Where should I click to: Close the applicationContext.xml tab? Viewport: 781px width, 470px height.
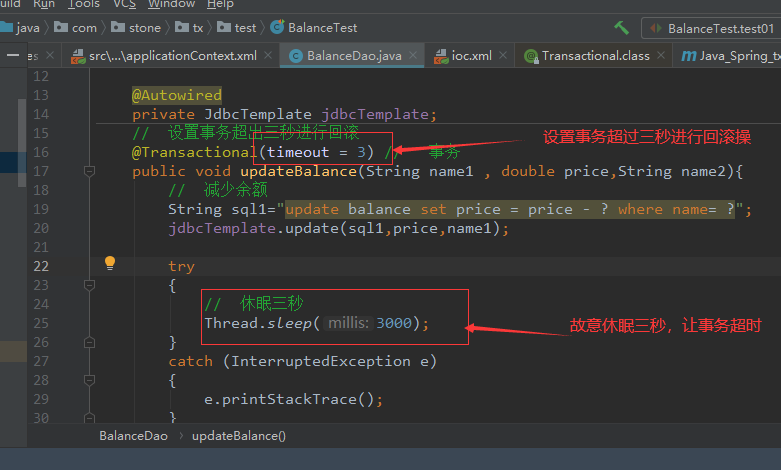point(268,55)
